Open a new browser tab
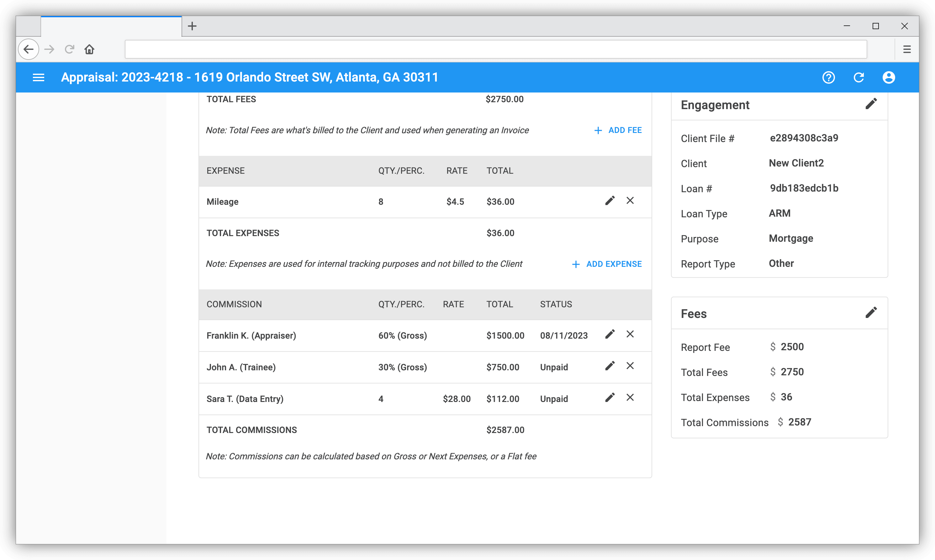Viewport: 935px width, 560px height. tap(192, 26)
